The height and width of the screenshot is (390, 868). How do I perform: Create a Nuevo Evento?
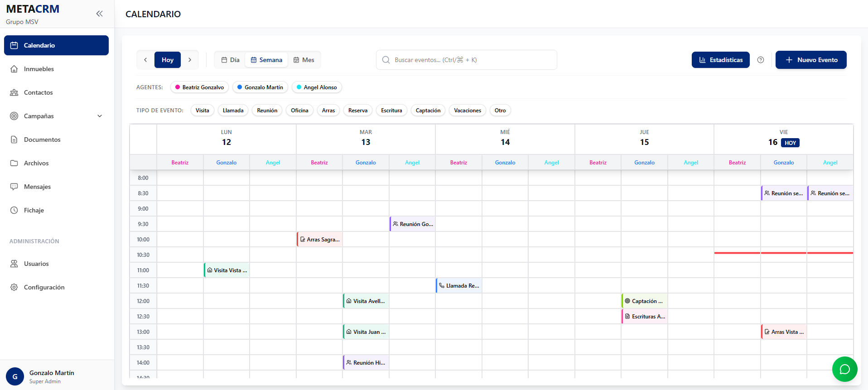pos(811,60)
